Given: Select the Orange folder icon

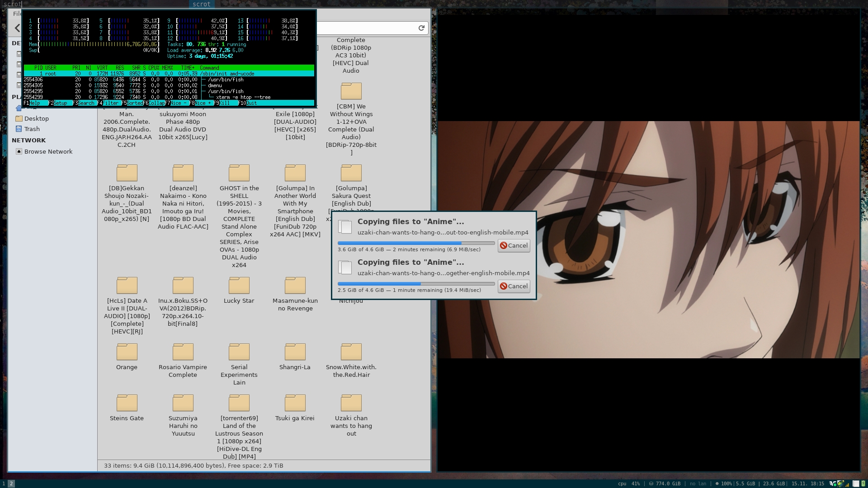Looking at the screenshot, I should pos(127,352).
